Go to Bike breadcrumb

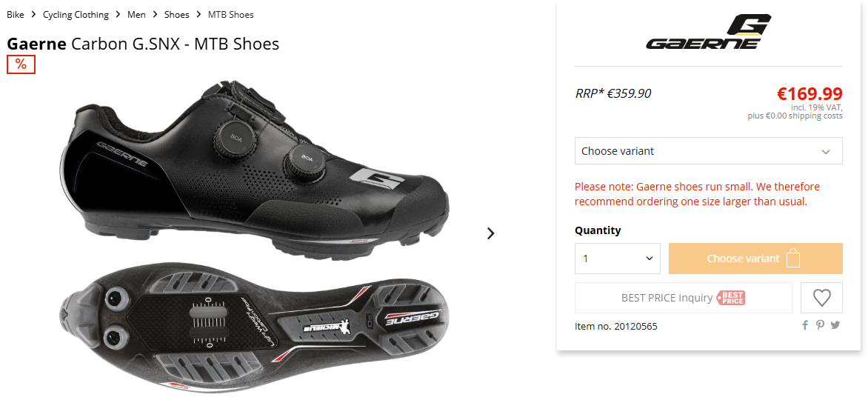pyautogui.click(x=16, y=15)
